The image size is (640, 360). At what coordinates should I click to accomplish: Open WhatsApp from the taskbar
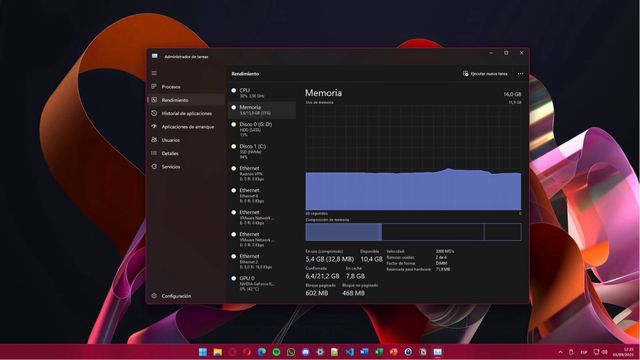pyautogui.click(x=291, y=352)
